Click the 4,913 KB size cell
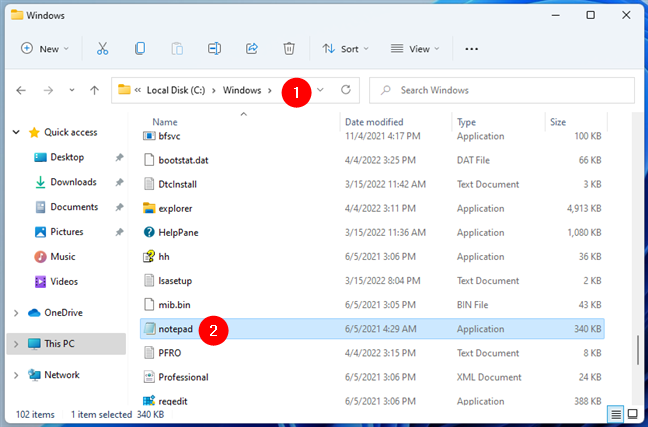The height and width of the screenshot is (427, 648). [x=584, y=208]
